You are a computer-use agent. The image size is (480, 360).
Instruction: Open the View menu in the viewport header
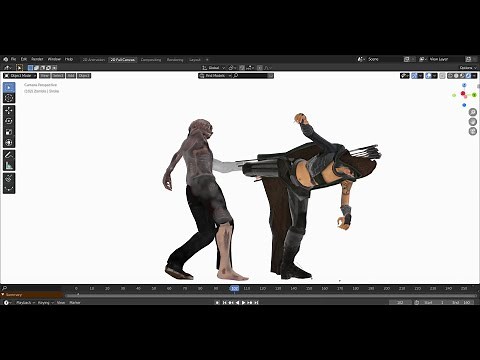tap(45, 76)
